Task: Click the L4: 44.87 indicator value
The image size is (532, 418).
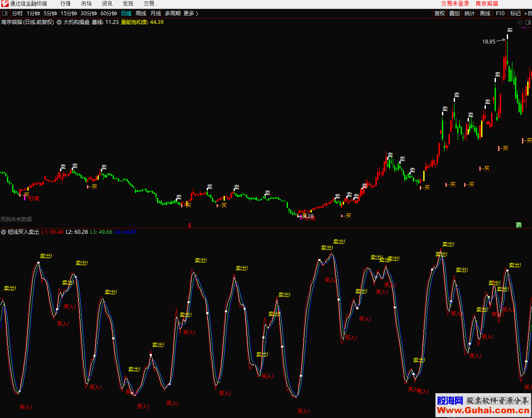Action: (x=125, y=232)
